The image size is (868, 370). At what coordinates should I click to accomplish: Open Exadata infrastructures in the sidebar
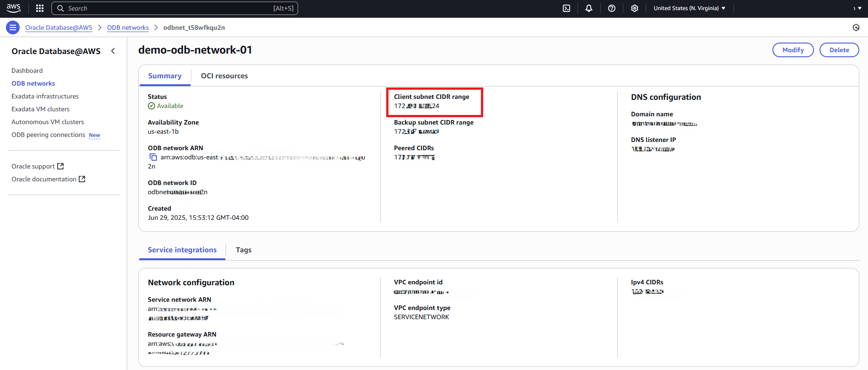(45, 96)
